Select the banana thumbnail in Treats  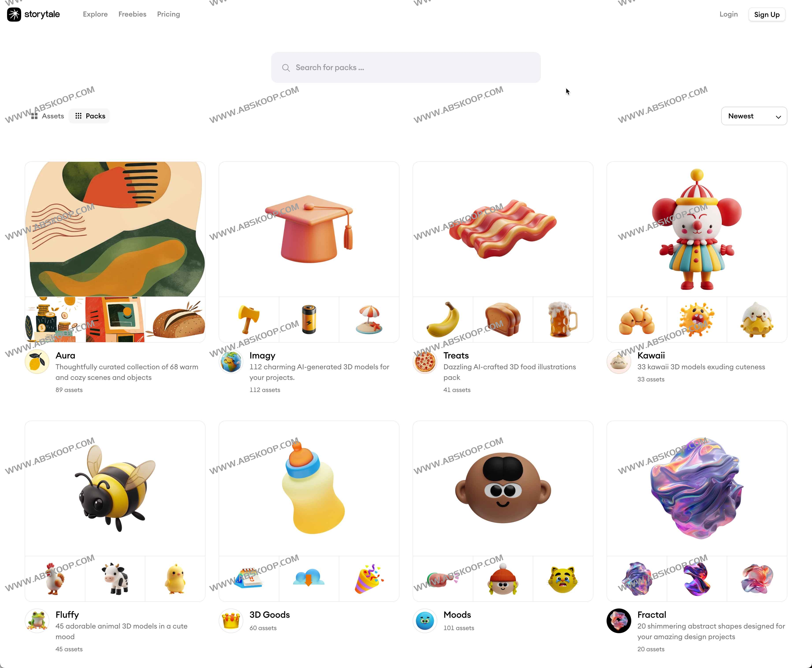(443, 319)
